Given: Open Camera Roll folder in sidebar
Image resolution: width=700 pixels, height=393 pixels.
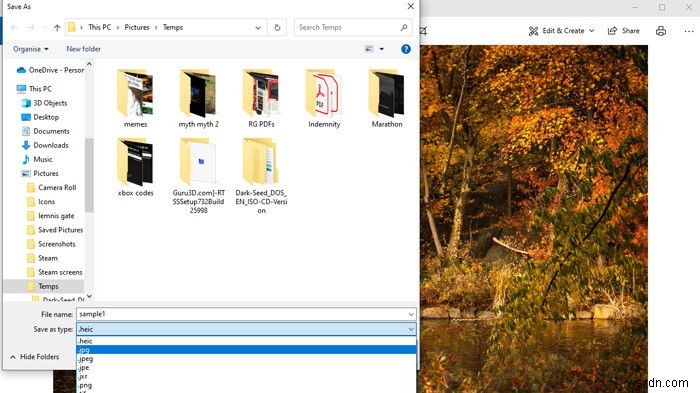Looking at the screenshot, I should 51,188.
